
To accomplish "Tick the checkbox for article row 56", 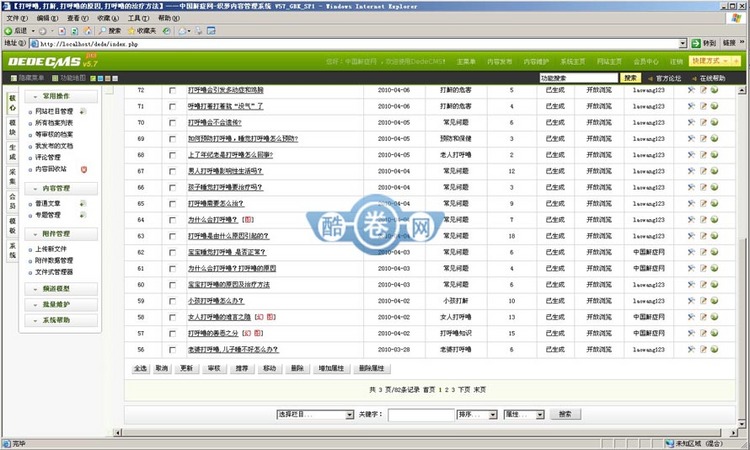I will coord(172,350).
